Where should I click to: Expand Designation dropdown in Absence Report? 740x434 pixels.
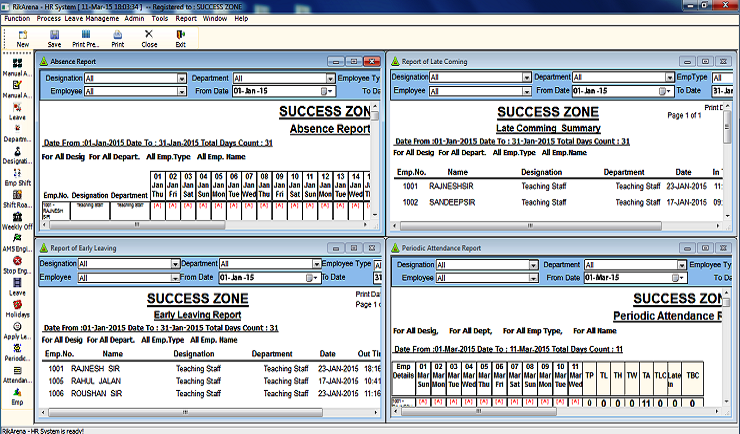click(181, 78)
